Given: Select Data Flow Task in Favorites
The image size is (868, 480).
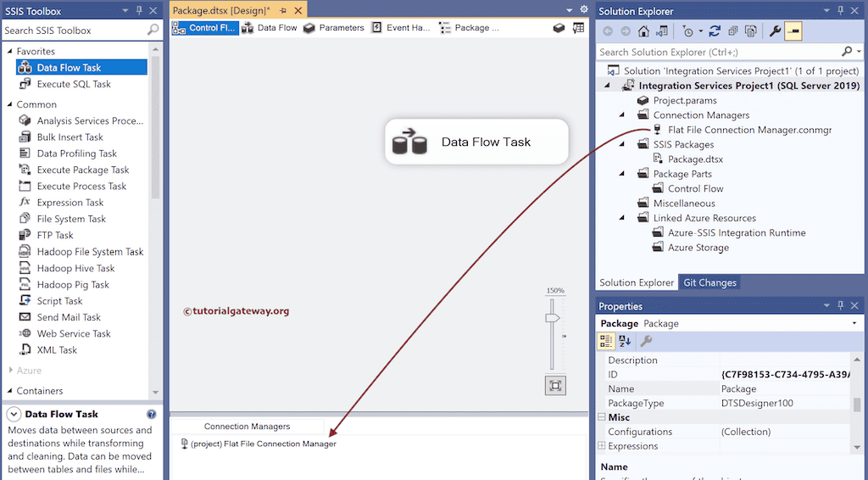Looking at the screenshot, I should (x=82, y=68).
